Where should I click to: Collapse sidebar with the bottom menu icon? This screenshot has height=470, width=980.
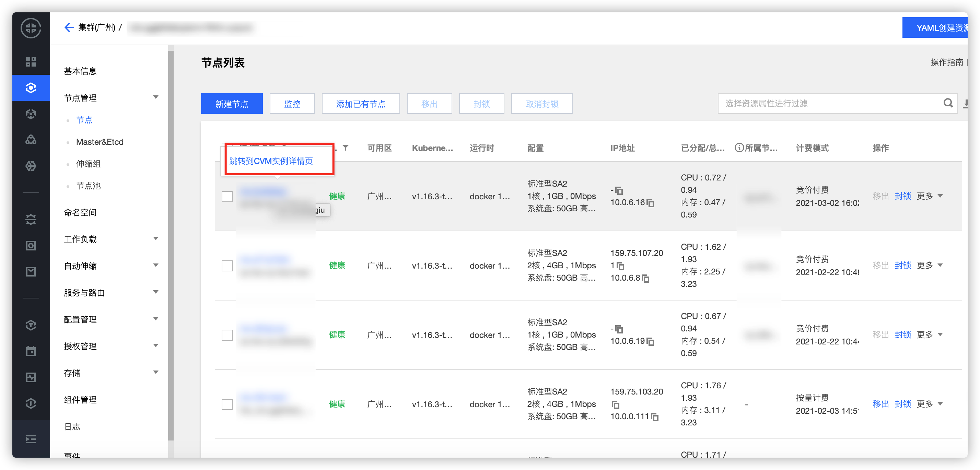click(31, 439)
